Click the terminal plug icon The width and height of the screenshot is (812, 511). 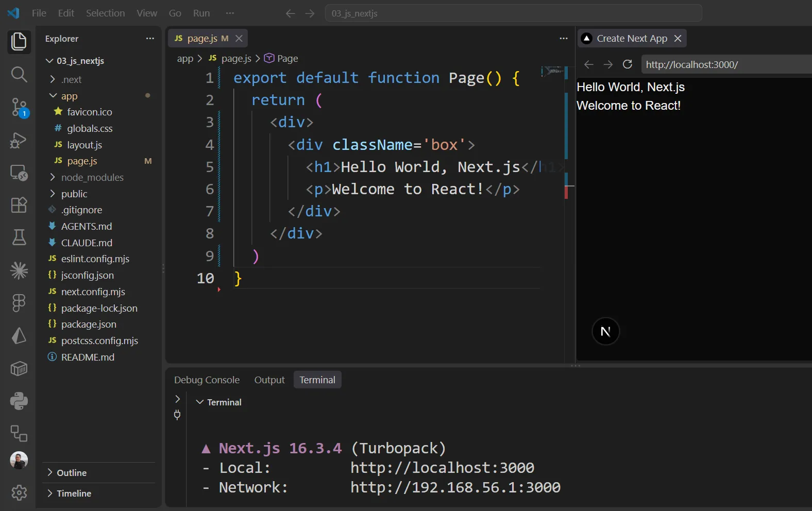177,415
